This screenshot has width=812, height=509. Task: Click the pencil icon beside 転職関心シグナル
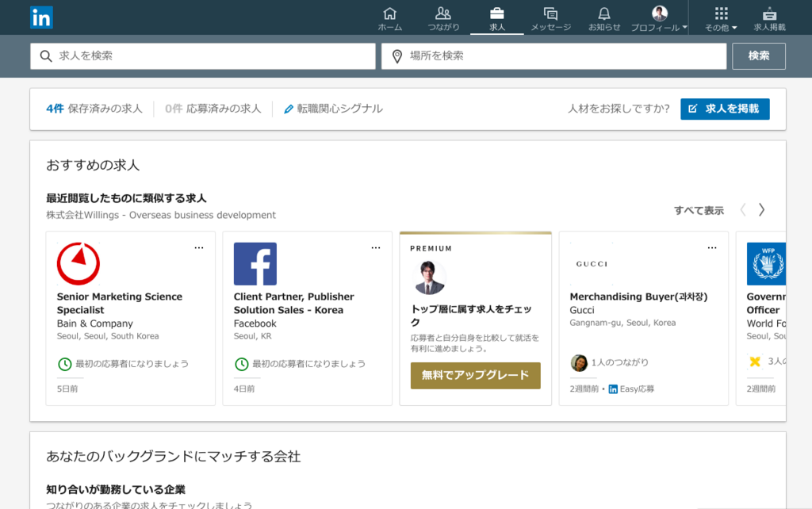coord(289,109)
